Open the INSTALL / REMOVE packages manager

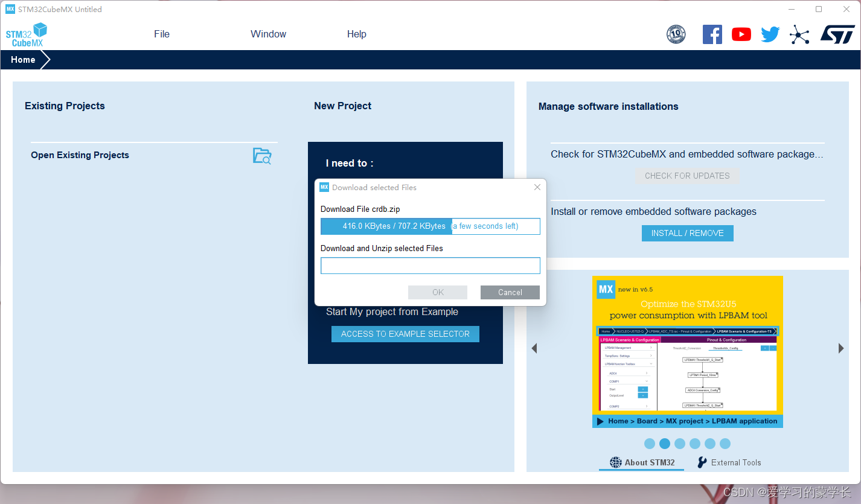pos(688,233)
